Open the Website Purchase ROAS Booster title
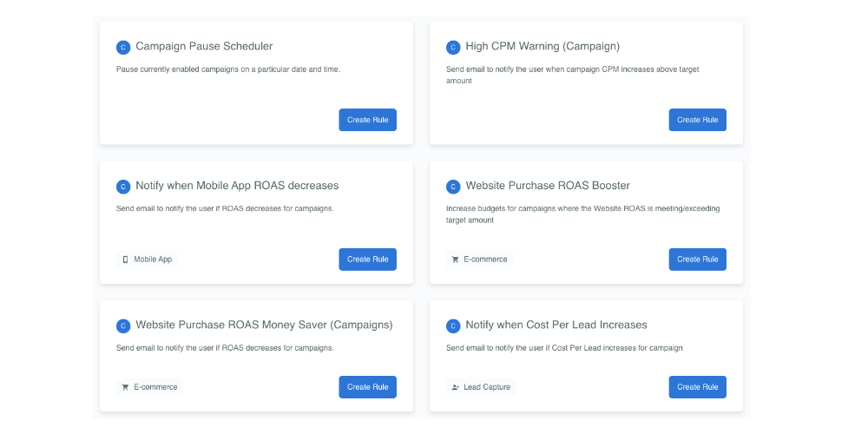The width and height of the screenshot is (868, 434). click(x=548, y=186)
